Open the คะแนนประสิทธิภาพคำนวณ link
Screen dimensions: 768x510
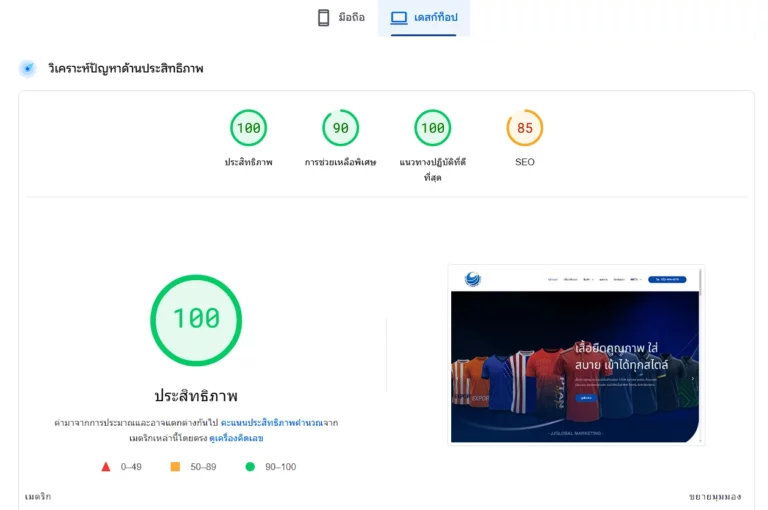click(x=271, y=422)
